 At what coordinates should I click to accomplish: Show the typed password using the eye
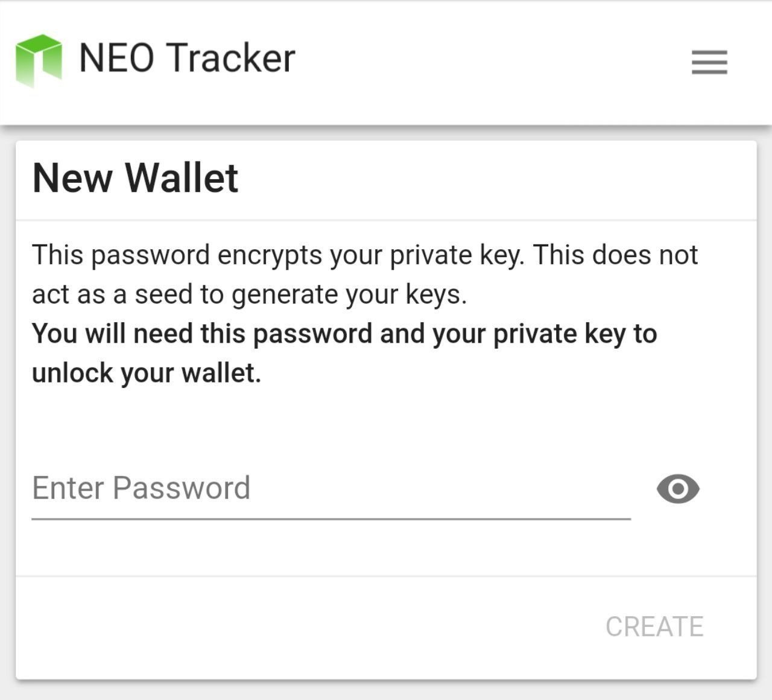click(678, 489)
